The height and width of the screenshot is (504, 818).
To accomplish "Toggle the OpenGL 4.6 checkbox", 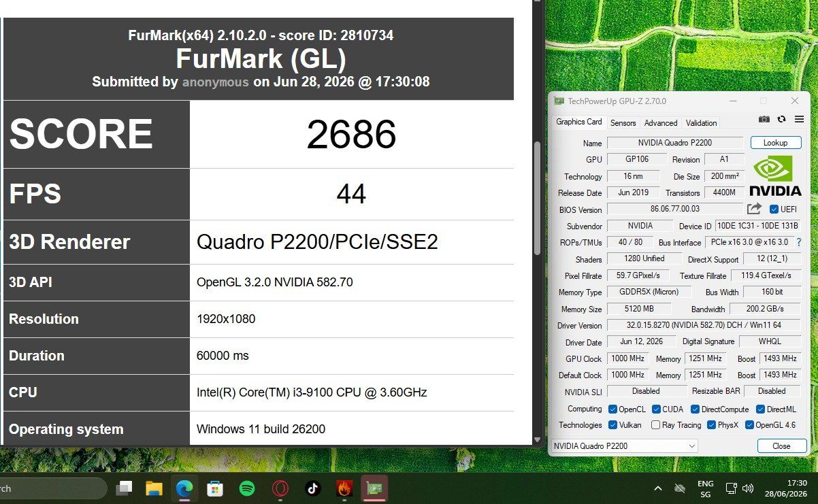I will (750, 425).
